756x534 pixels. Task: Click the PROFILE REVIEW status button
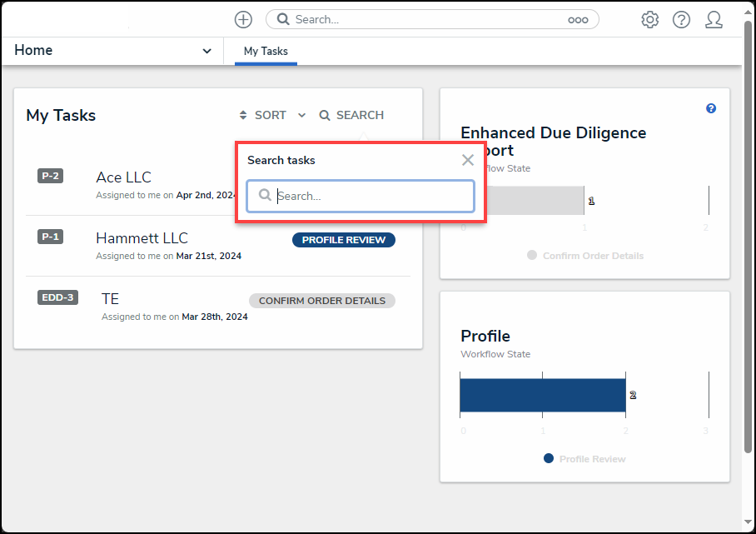344,240
